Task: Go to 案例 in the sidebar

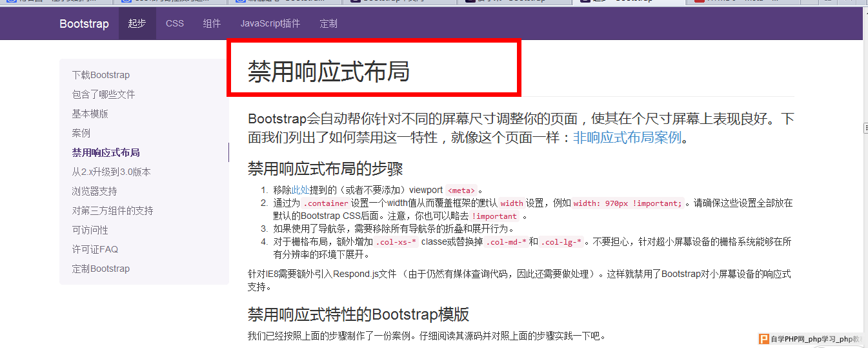Action: click(x=81, y=133)
